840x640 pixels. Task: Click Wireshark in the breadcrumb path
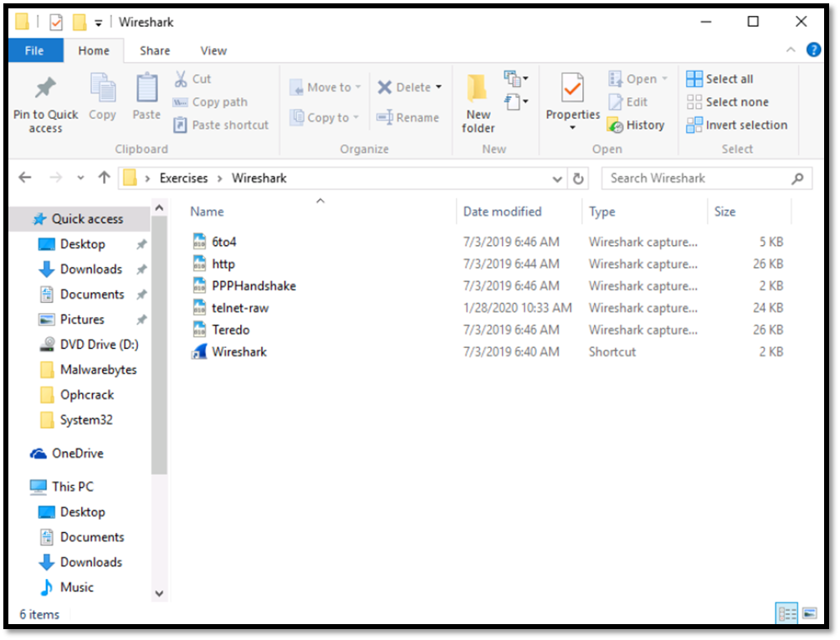coord(259,178)
